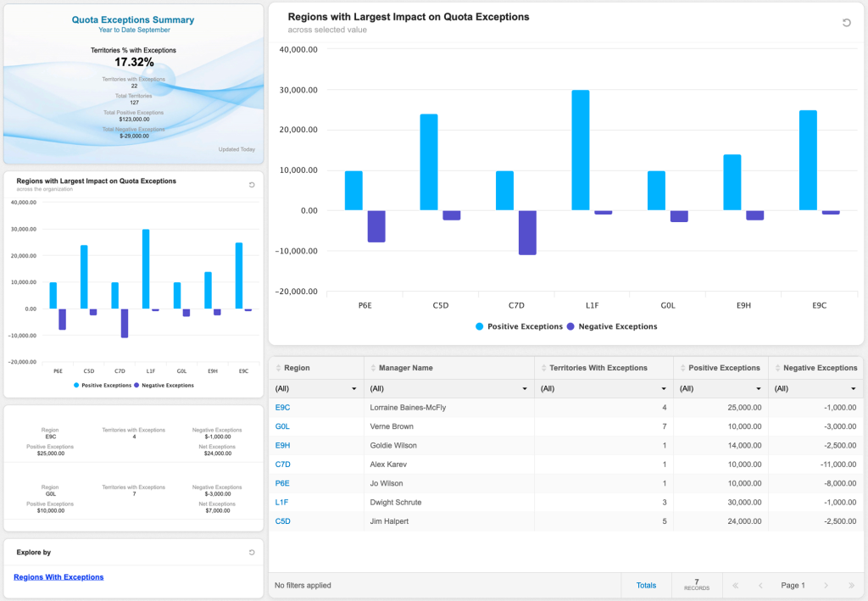Open the Manager Name filter dropdown
This screenshot has height=601, width=868.
524,389
